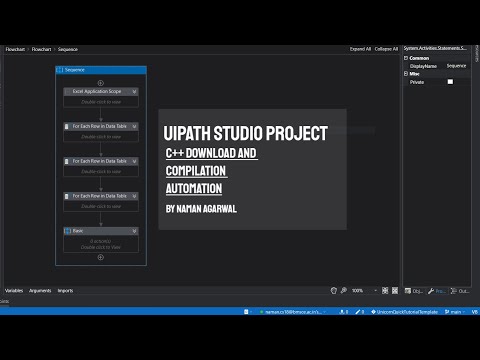Click the third For Each Row activity icon
The height and width of the screenshot is (360, 480).
point(67,196)
